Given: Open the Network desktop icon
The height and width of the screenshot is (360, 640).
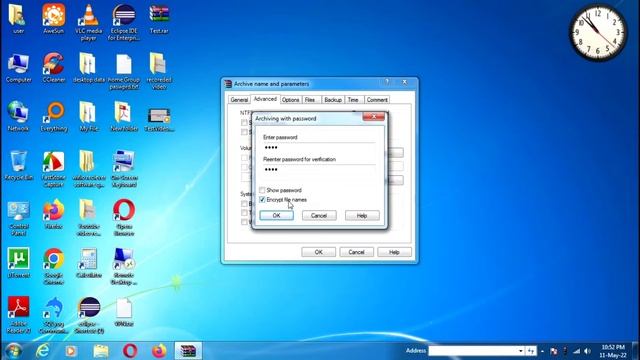Looking at the screenshot, I should 18,116.
